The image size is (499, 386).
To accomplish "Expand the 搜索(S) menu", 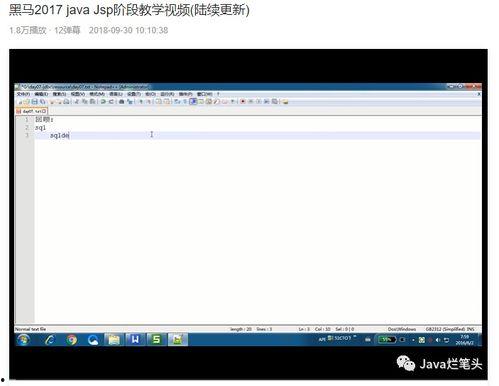I will pos(59,94).
